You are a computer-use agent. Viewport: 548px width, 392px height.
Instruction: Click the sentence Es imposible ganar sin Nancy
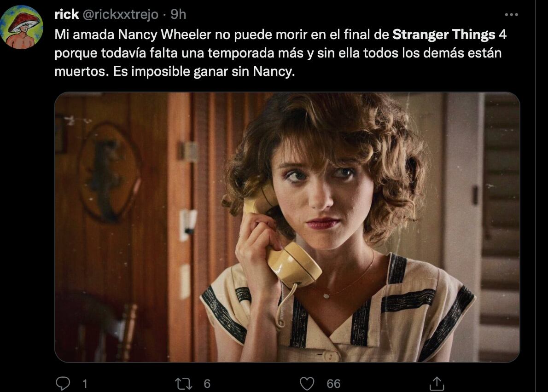click(204, 71)
